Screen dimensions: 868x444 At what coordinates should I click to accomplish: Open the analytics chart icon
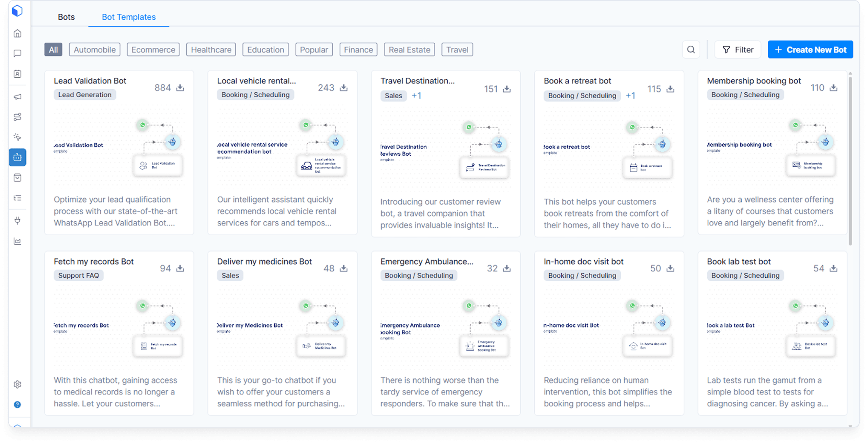click(x=17, y=241)
